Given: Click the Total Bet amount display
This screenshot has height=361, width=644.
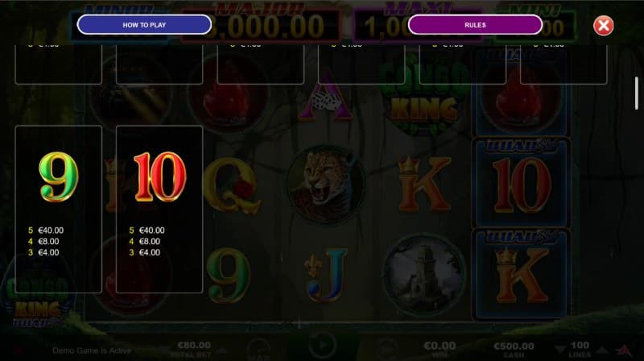Looking at the screenshot, I should coord(194,349).
